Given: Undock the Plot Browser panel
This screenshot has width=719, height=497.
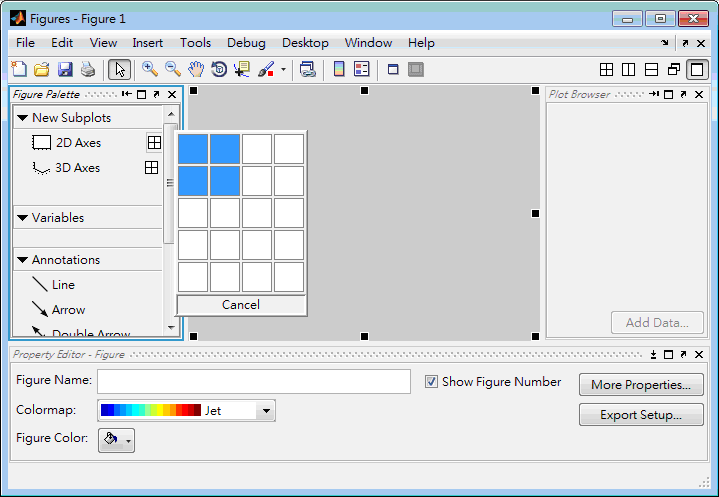Looking at the screenshot, I should 684,94.
